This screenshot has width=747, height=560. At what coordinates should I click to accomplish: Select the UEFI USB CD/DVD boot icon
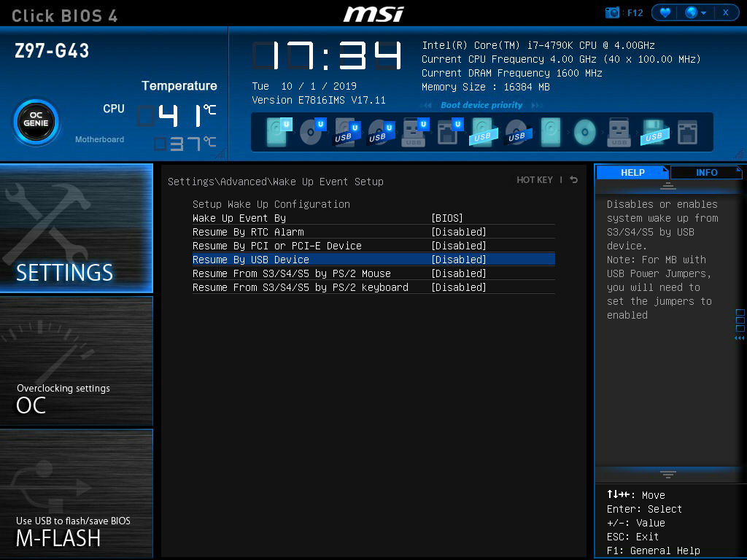381,131
